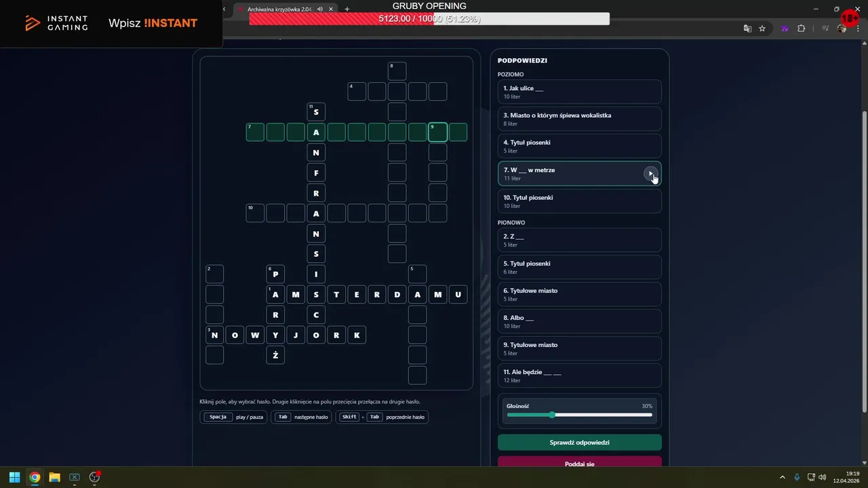Open the media controls icon in Chrome toolbar

tap(825, 28)
